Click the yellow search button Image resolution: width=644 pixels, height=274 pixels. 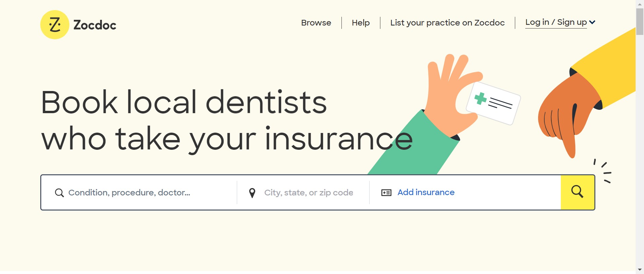(577, 192)
